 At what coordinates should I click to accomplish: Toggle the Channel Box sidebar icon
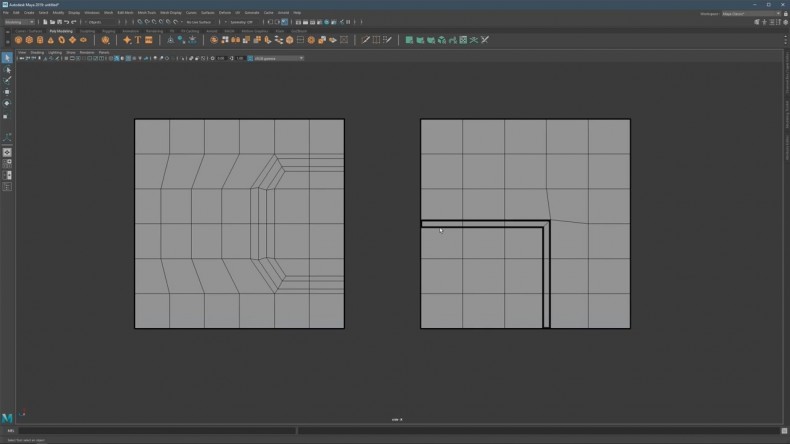785,22
